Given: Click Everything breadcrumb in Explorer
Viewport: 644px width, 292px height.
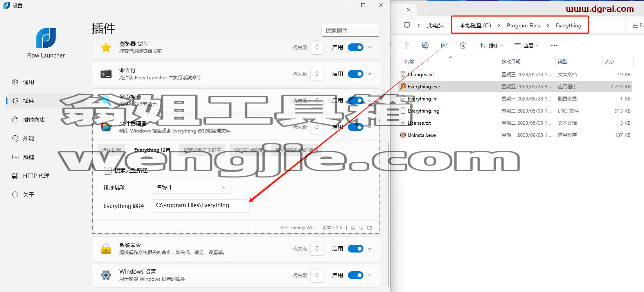Looking at the screenshot, I should [x=568, y=25].
